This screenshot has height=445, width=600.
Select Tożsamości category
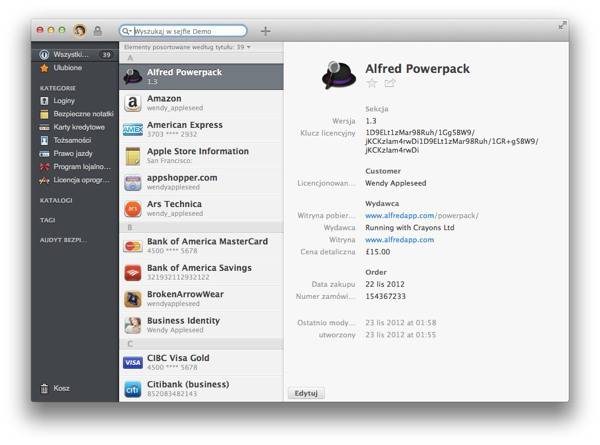75,140
